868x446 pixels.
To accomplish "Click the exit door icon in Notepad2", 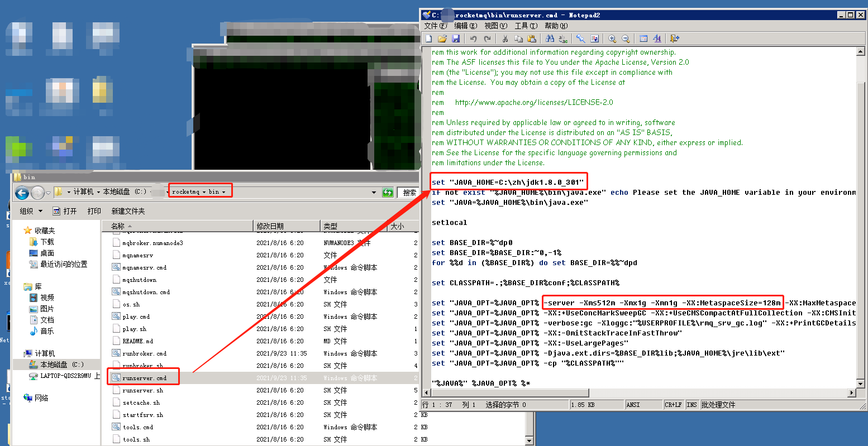I will pos(675,39).
